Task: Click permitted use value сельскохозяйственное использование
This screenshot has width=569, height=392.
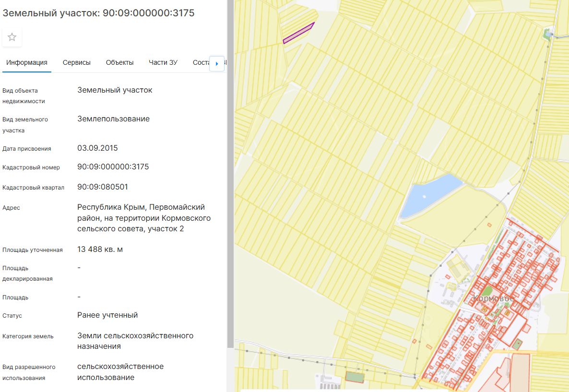Action: [x=120, y=372]
